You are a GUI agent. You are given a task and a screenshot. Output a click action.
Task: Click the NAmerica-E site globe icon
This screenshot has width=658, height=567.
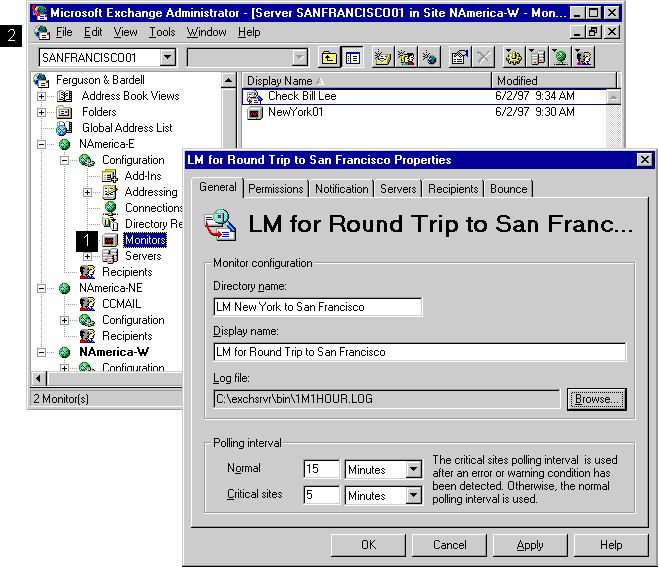(x=64, y=144)
